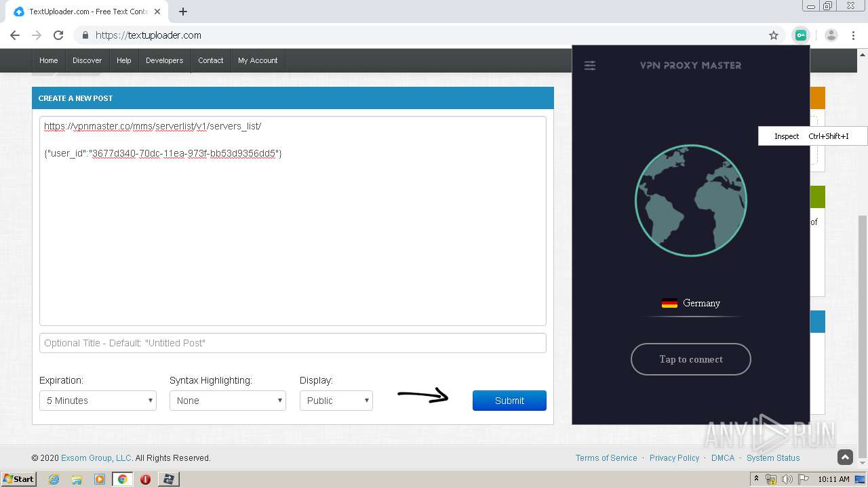
Task: Click the Germany flag icon
Action: pos(669,303)
